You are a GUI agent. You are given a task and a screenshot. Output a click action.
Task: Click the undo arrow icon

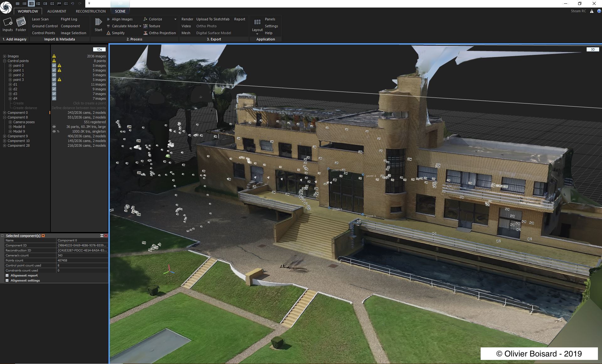73,3
